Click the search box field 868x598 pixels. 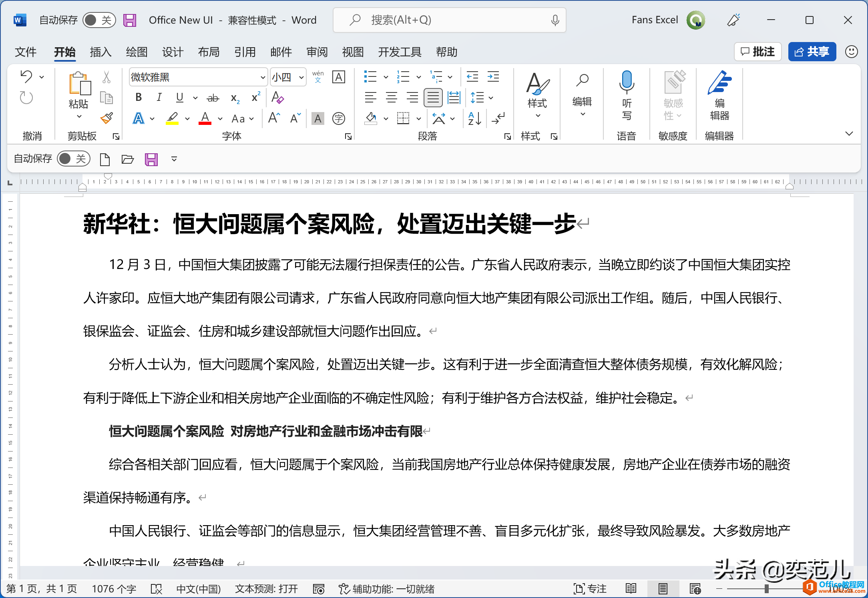click(449, 20)
